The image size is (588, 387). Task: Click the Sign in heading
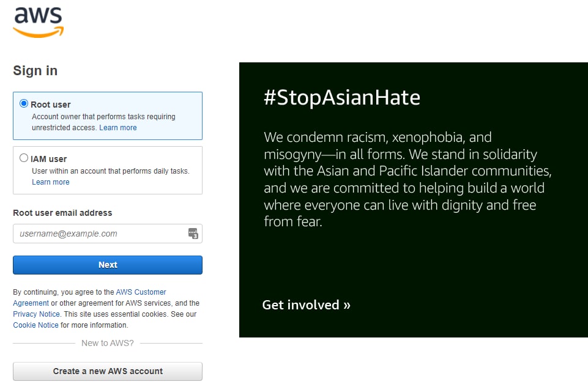tap(35, 70)
